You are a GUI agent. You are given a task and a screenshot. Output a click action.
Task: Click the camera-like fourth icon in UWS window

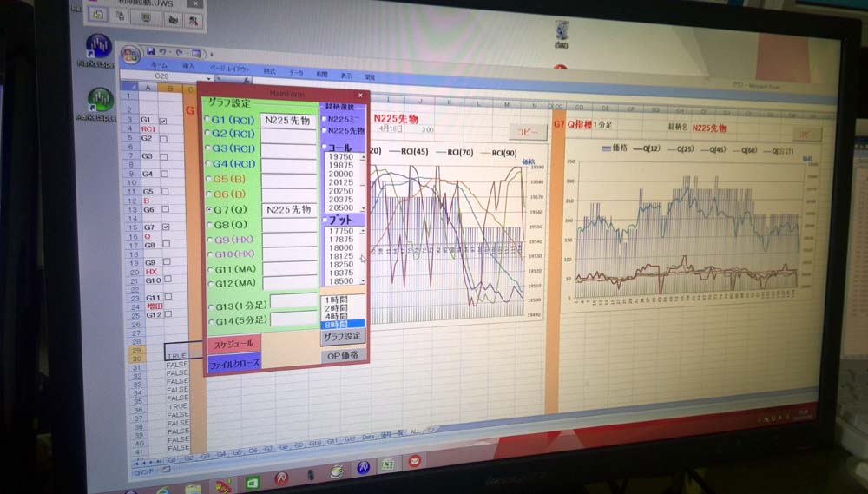pyautogui.click(x=173, y=19)
